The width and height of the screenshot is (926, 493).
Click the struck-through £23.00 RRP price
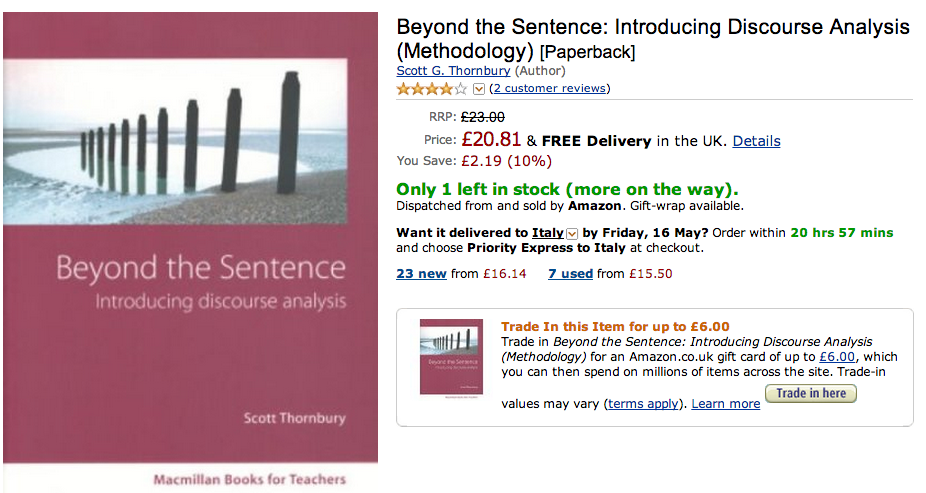(482, 117)
